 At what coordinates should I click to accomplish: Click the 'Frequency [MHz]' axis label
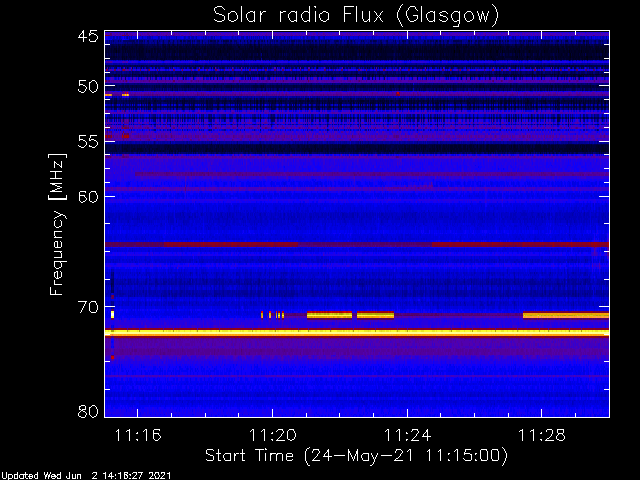(57, 224)
